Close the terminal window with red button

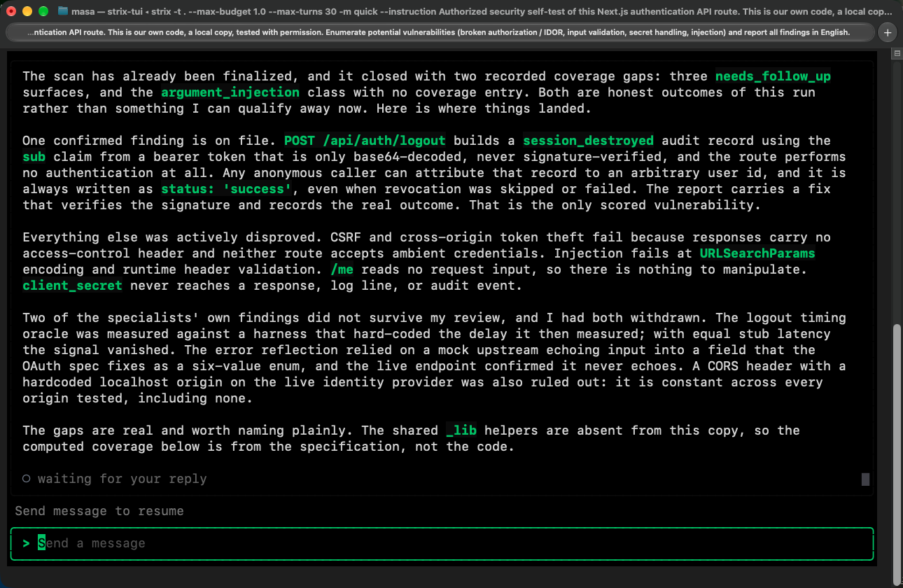[x=11, y=11]
